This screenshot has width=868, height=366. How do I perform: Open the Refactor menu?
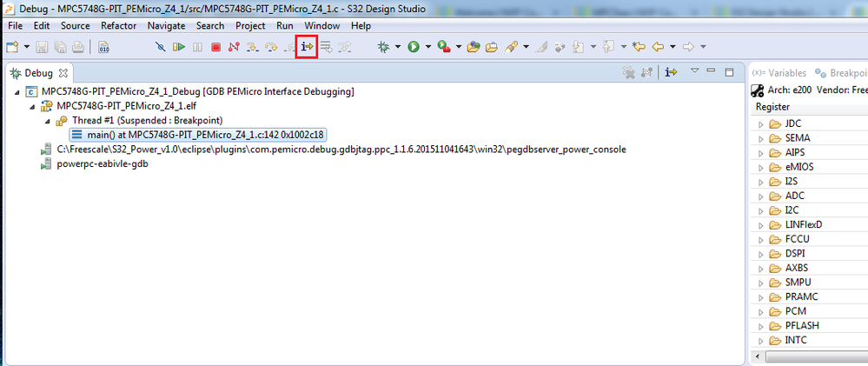(118, 25)
